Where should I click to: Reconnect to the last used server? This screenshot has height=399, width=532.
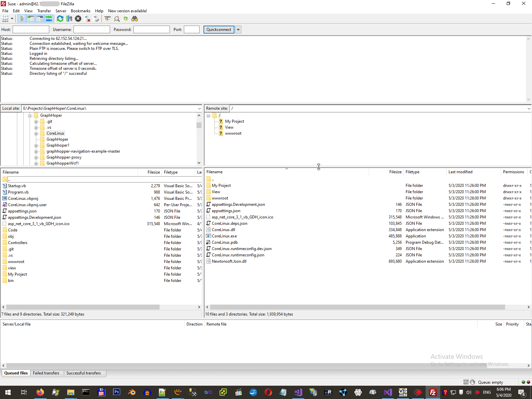click(96, 19)
